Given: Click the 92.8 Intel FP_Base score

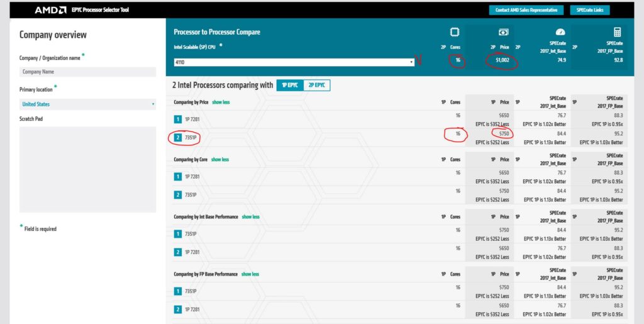Looking at the screenshot, I should (619, 60).
